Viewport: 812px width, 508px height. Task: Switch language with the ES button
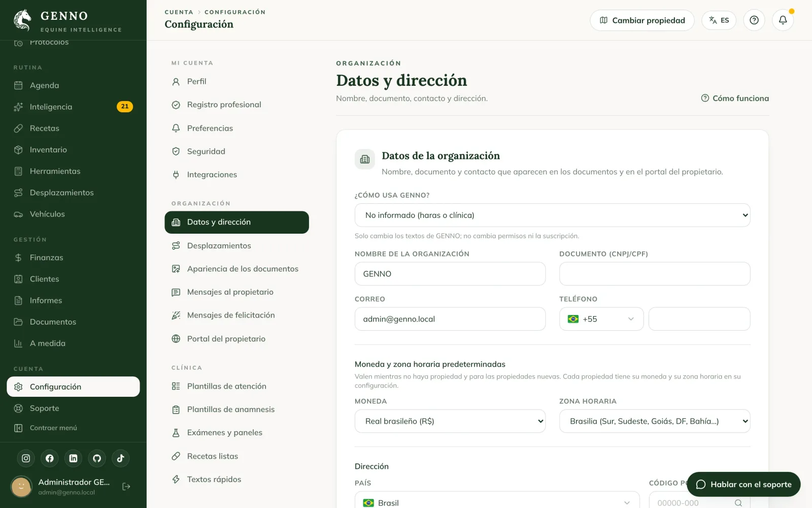[x=719, y=20]
